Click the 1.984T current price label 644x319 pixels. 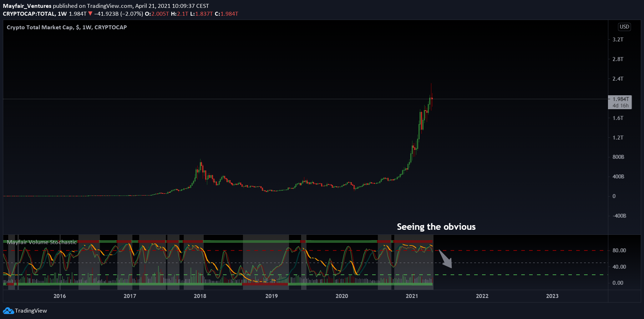point(620,99)
